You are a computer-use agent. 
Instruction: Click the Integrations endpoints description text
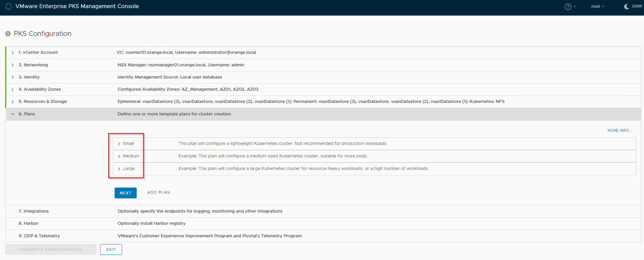tap(200, 211)
